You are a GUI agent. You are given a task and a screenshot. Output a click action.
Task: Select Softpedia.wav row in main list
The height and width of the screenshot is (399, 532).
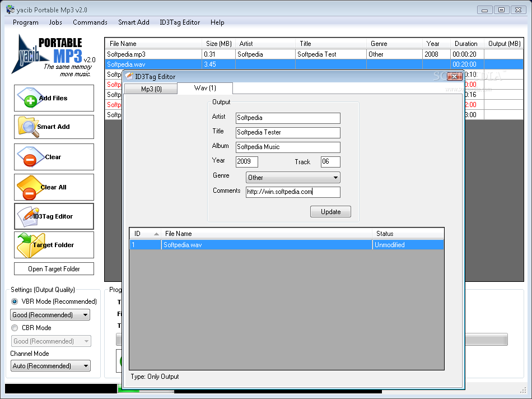click(x=314, y=64)
